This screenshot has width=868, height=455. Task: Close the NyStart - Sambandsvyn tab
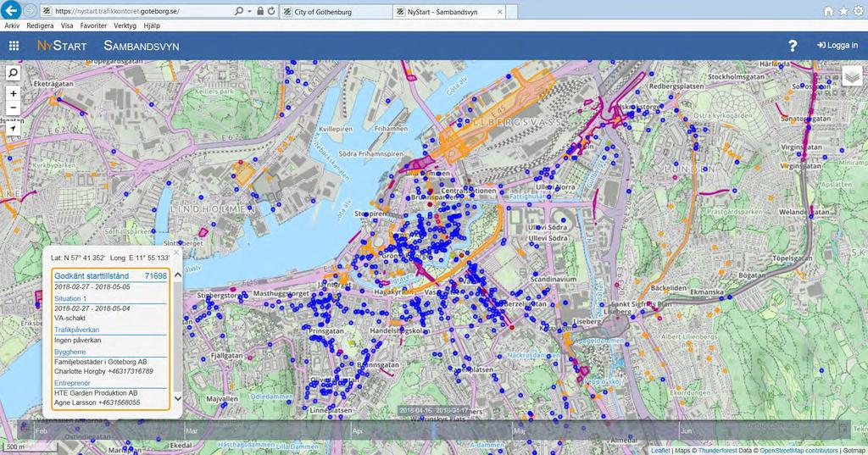click(x=500, y=12)
